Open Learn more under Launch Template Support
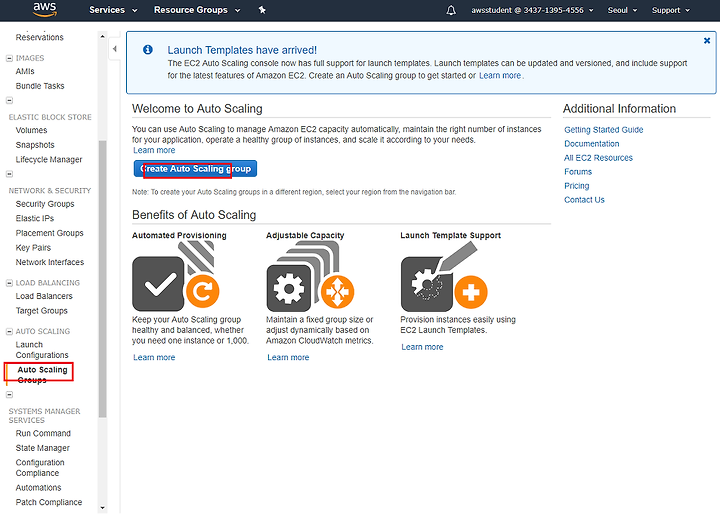 pos(422,347)
